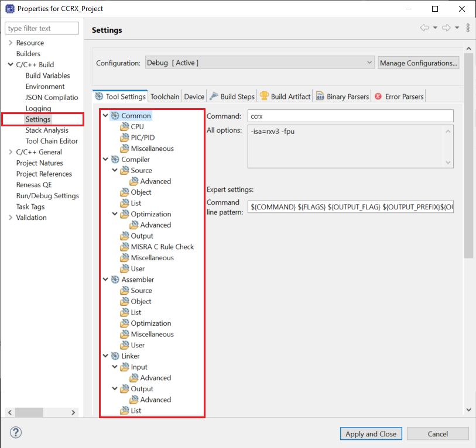Click the Cancel button
Image resolution: width=476 pixels, height=448 pixels.
click(x=437, y=434)
